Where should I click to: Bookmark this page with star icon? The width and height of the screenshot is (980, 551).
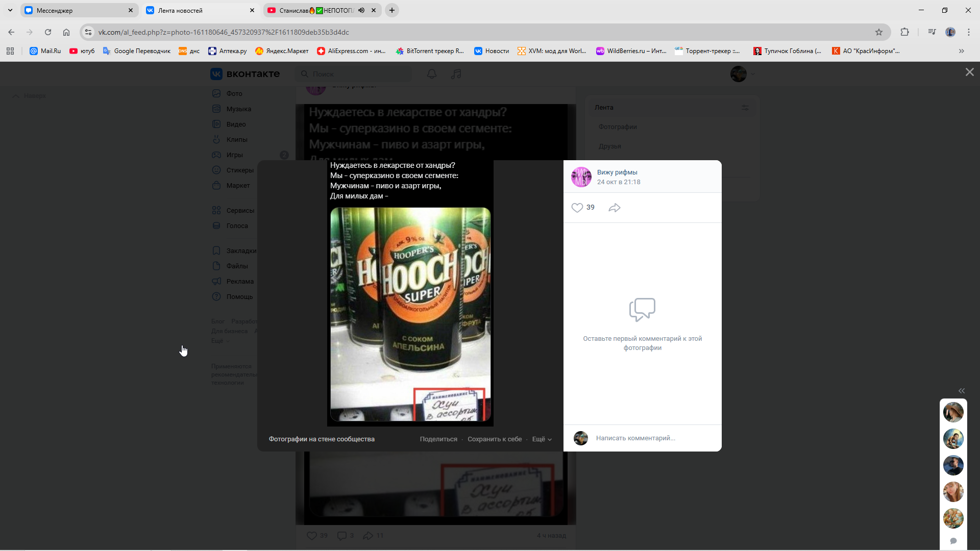coord(878,32)
